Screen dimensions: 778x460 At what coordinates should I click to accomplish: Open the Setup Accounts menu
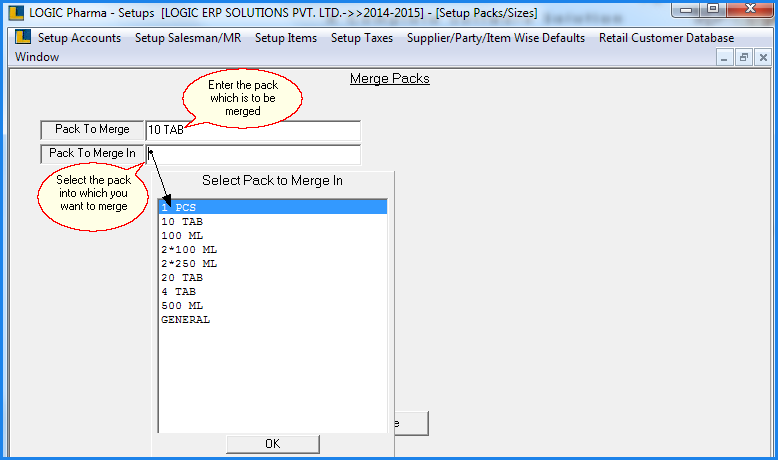[x=79, y=38]
